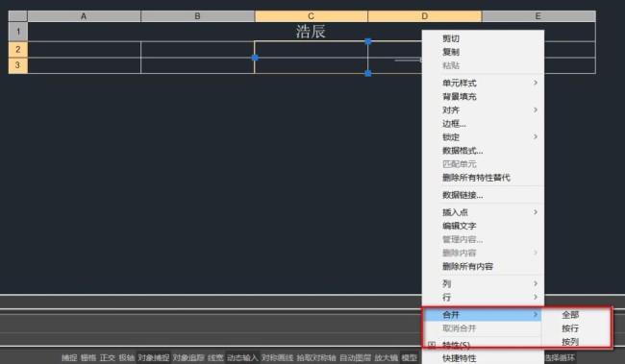Select column header B
This screenshot has width=625, height=364.
[197, 16]
